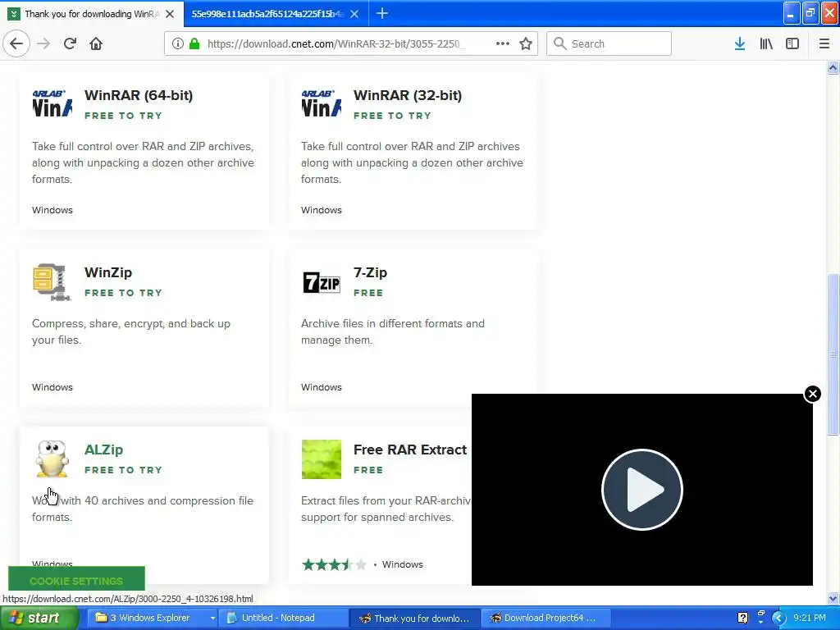
Task: Click the WinRAR (32-bit) logo
Action: coord(321,103)
